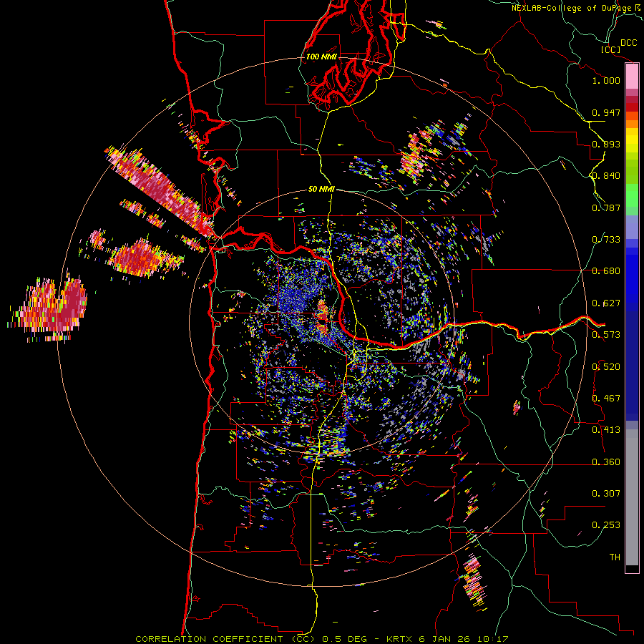The image size is (644, 644).
Task: Click the 0.307 scale value
Action: (x=606, y=493)
